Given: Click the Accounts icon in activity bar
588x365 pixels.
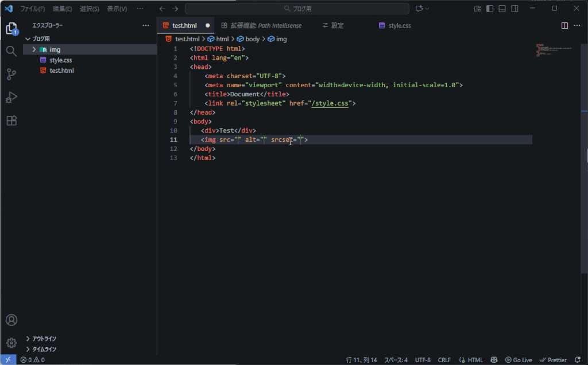Looking at the screenshot, I should pyautogui.click(x=11, y=320).
